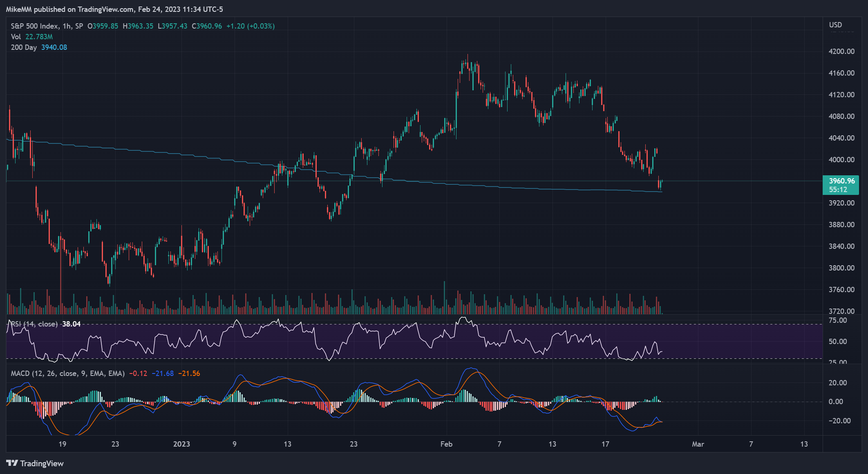Screen dimensions: 868x474
Task: Click the S&P 500 Index symbol title
Action: coord(34,26)
